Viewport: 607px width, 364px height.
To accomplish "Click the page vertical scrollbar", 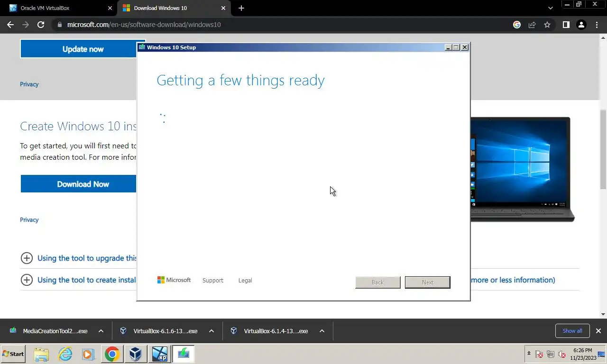I will click(x=603, y=149).
